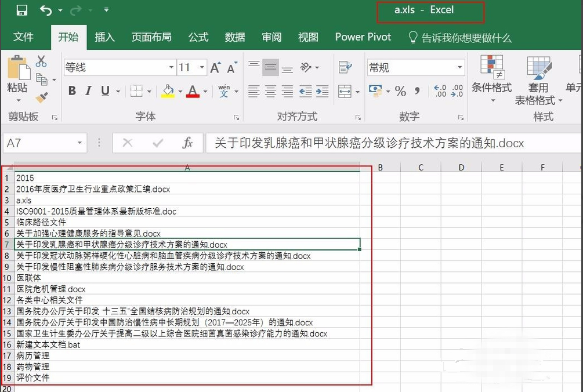Viewport: 583px width, 392px height.
Task: Select the Format Painter brush
Action: [41, 97]
